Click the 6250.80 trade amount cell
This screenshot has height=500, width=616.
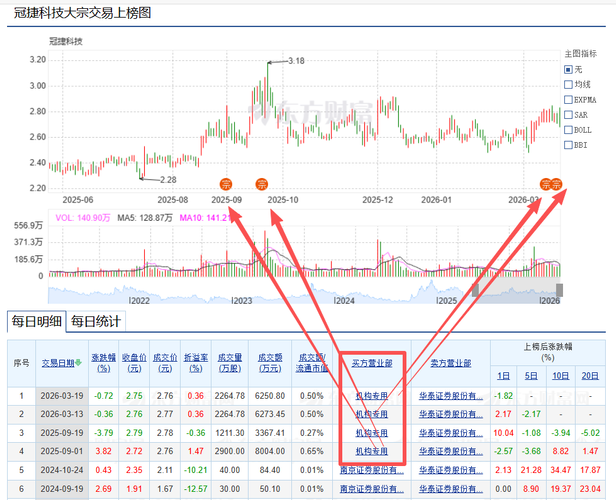point(270,396)
